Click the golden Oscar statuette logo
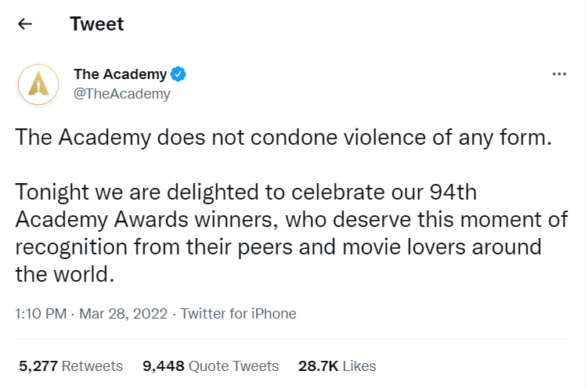 [38, 83]
